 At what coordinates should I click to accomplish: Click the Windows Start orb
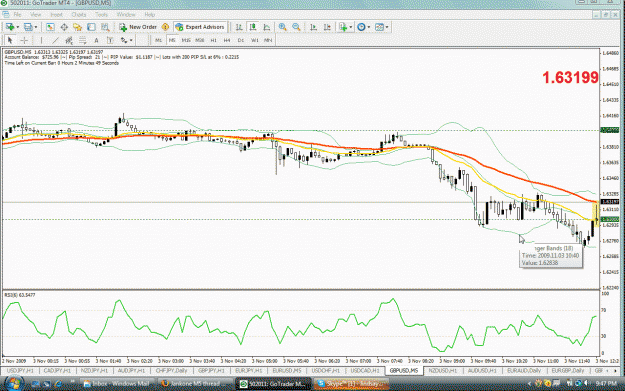point(13,383)
